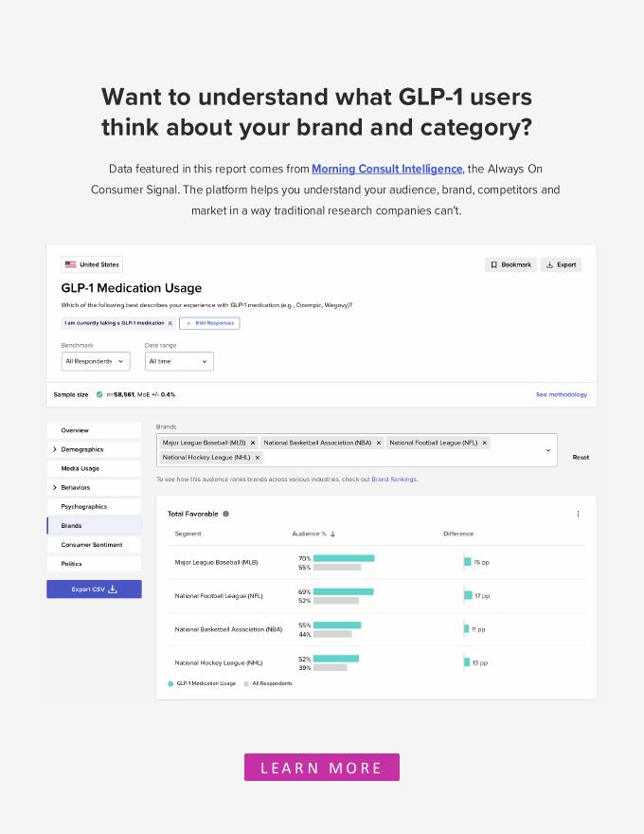
Task: Sort by Audience % arrow
Action: (x=333, y=535)
